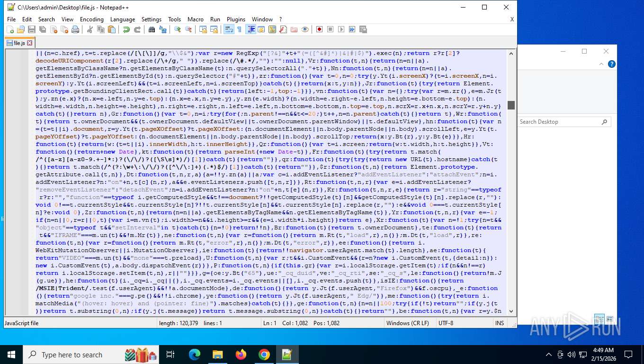Open the View menu
This screenshot has height=364, width=644.
pyautogui.click(x=67, y=19)
